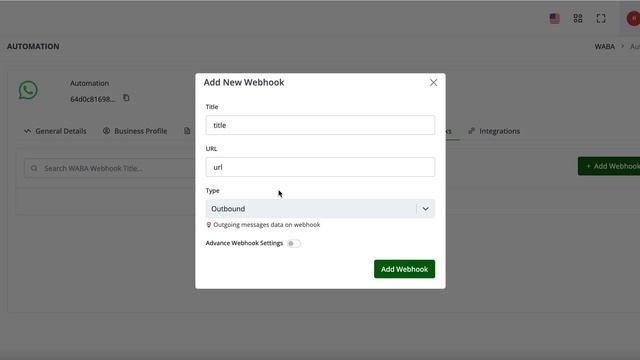Switch to the Business Profile tab
Screen dimensions: 640x360
135,131
